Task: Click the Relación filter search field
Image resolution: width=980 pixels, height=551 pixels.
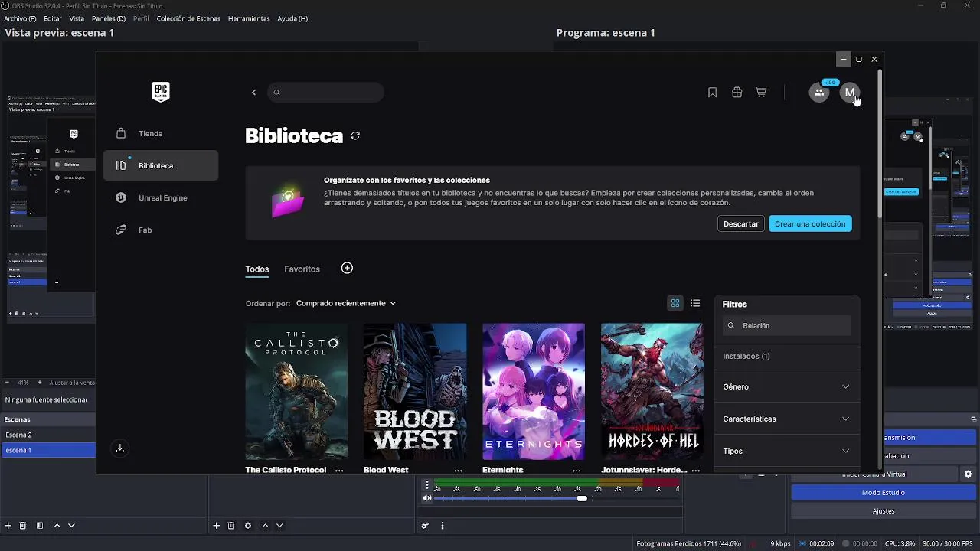Action: [x=787, y=325]
